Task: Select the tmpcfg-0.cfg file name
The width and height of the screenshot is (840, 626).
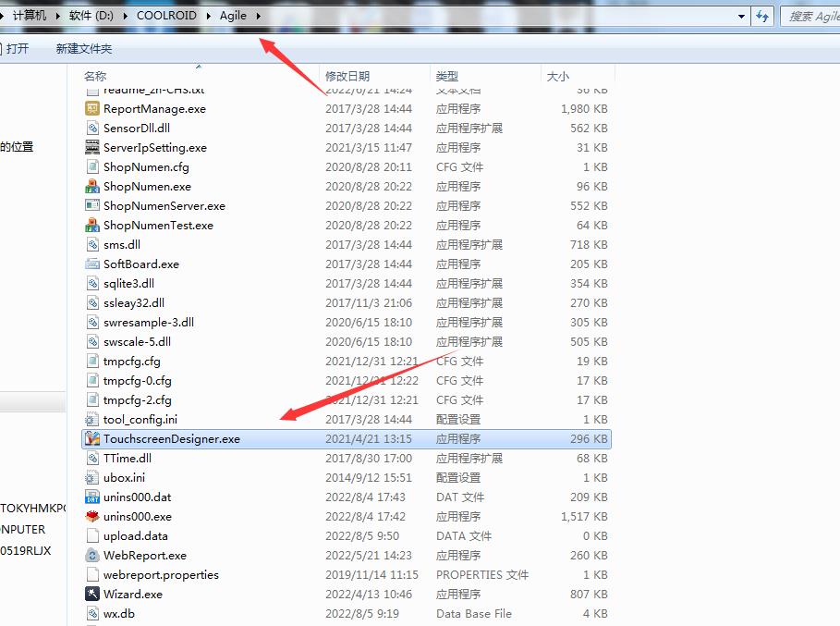Action: [x=137, y=381]
